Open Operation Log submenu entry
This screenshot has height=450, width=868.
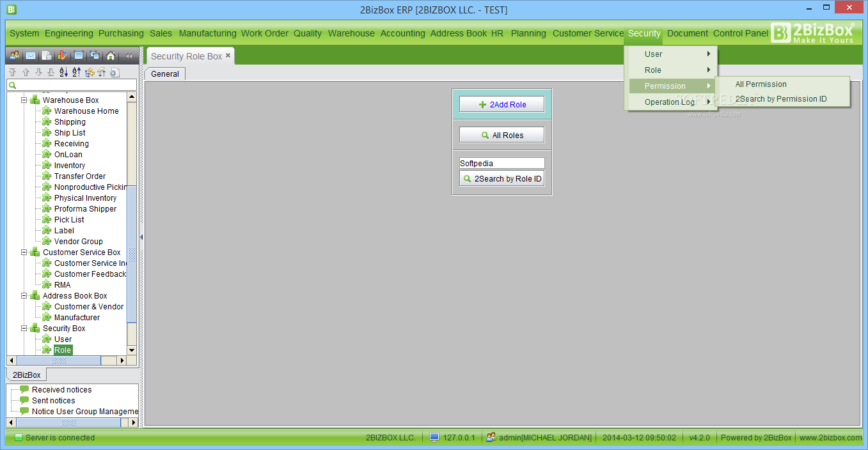671,102
